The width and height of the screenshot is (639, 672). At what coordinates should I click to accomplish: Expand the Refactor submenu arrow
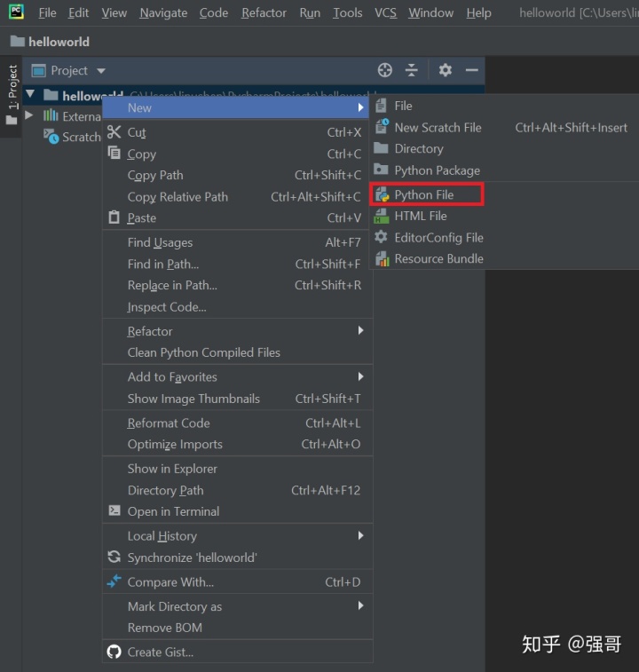pos(360,330)
